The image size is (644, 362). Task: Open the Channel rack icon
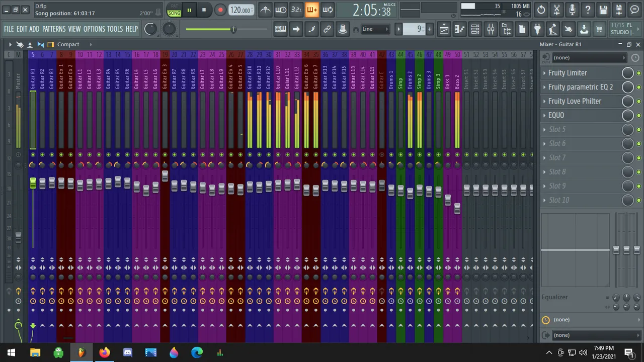[x=475, y=29]
